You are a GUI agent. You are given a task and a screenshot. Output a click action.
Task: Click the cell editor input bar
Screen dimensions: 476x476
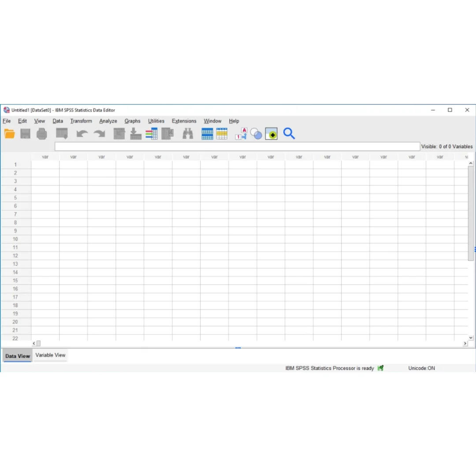(237, 146)
